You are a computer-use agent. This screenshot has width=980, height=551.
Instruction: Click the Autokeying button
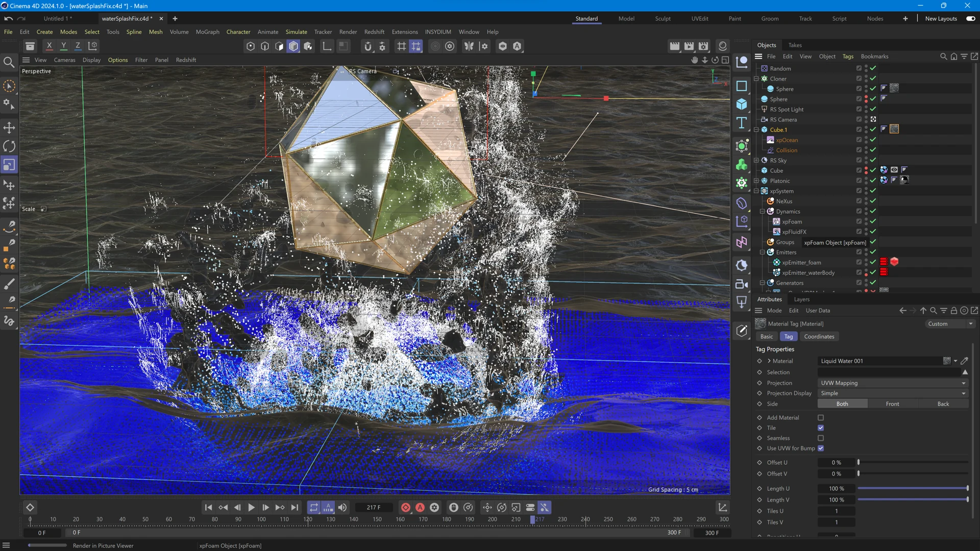[x=420, y=508]
